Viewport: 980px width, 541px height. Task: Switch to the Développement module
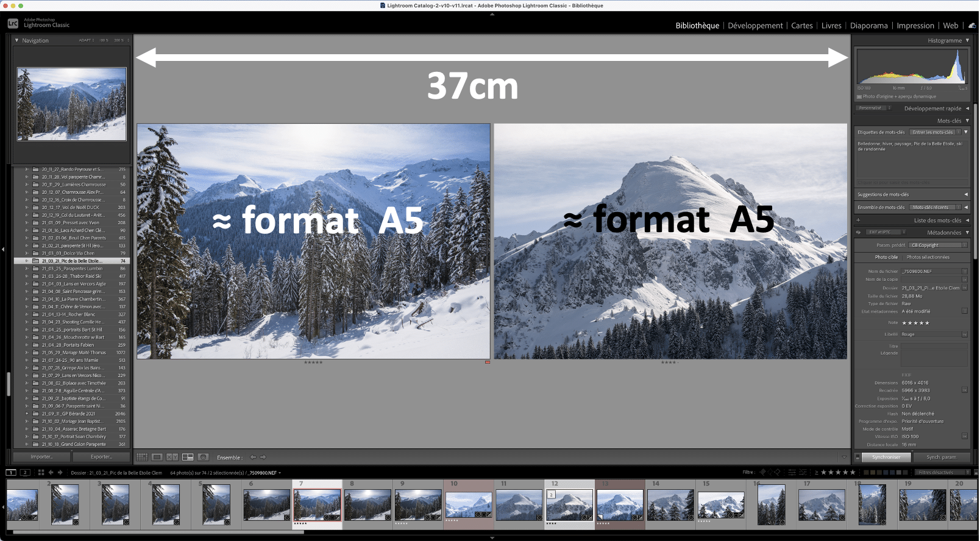[755, 26]
